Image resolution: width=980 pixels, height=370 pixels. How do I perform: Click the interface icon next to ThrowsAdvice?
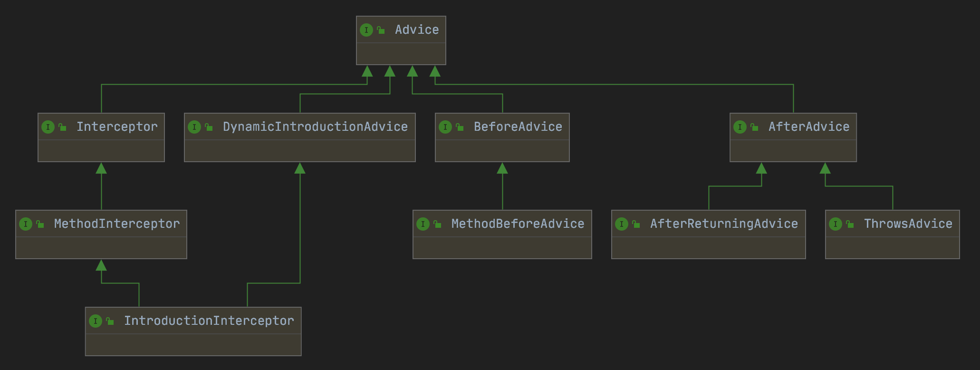835,224
